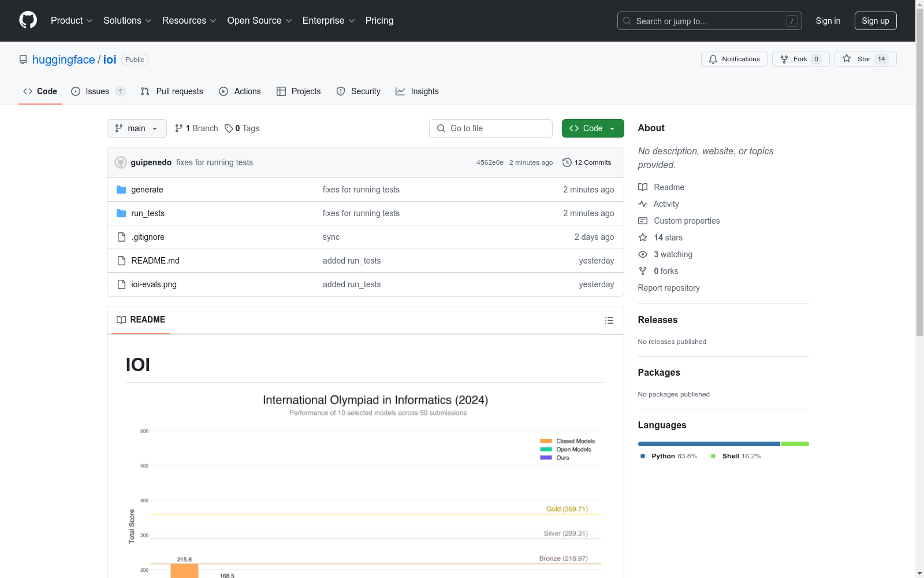Image resolution: width=924 pixels, height=578 pixels.
Task: Click the Shell 16.2% language link
Action: (736, 456)
